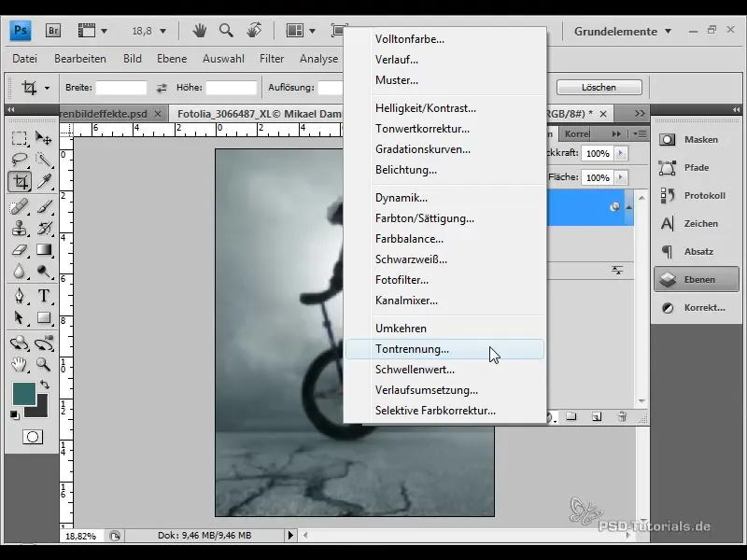Select the Type tool
747x560 pixels.
pyautogui.click(x=44, y=296)
